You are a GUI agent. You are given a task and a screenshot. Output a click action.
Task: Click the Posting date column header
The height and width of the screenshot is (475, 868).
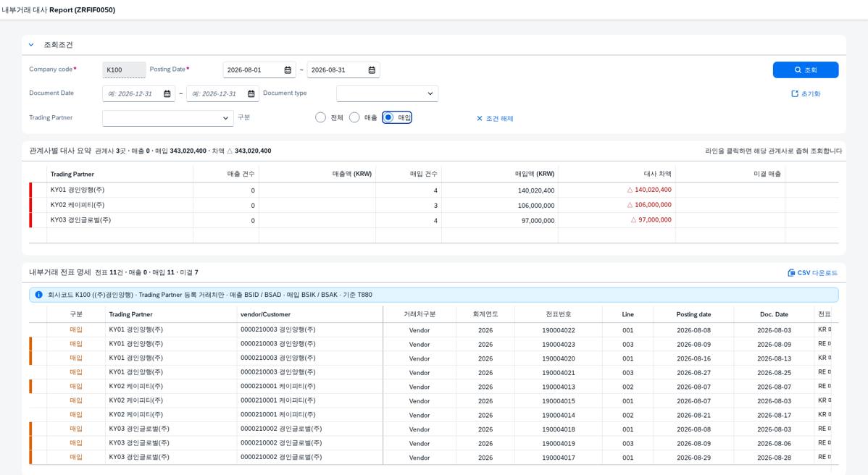693,314
